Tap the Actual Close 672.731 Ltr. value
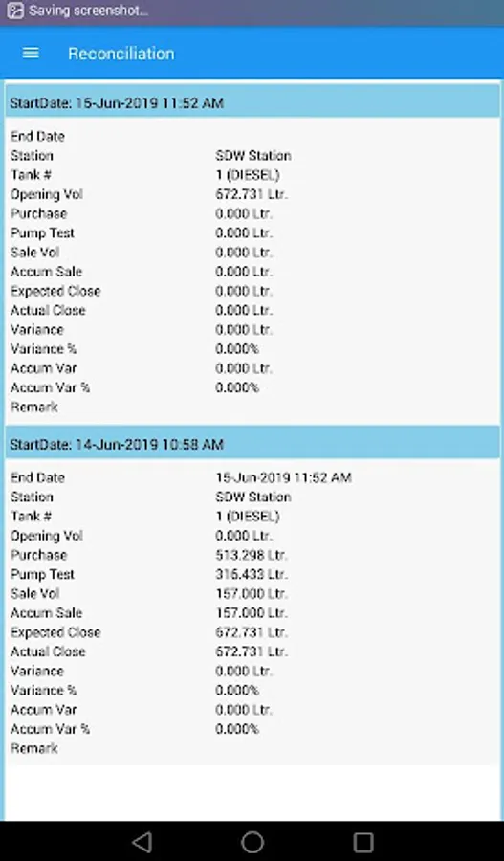504x861 pixels. (252, 651)
